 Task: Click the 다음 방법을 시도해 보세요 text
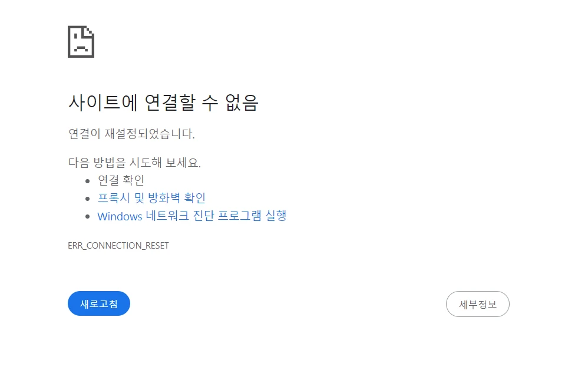(134, 163)
